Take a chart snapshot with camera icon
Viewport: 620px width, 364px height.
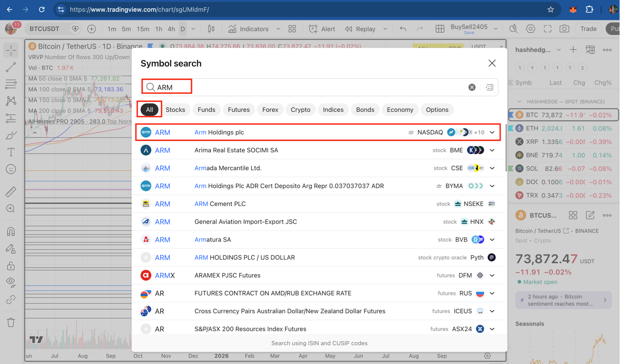(x=564, y=29)
